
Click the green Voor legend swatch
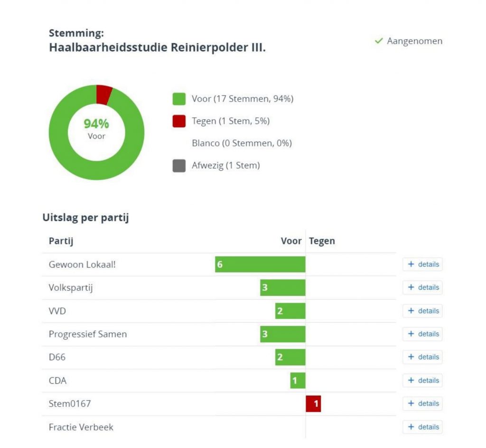(179, 99)
